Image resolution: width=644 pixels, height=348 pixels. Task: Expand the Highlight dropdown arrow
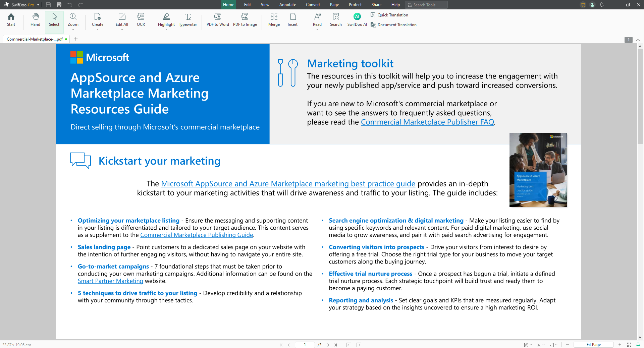pos(166,30)
